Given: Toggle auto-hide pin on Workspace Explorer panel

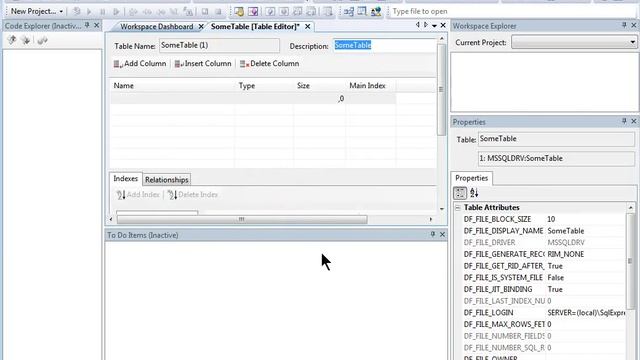Looking at the screenshot, I should (x=624, y=25).
